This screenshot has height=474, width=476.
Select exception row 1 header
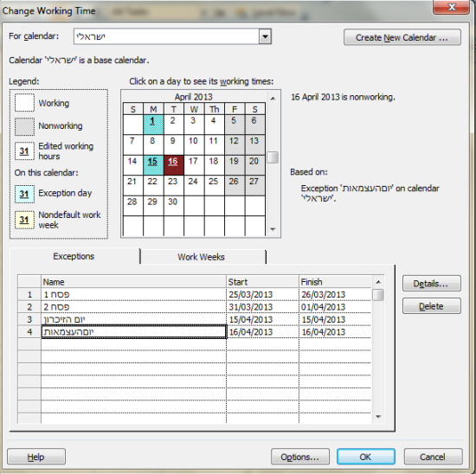(x=29, y=294)
